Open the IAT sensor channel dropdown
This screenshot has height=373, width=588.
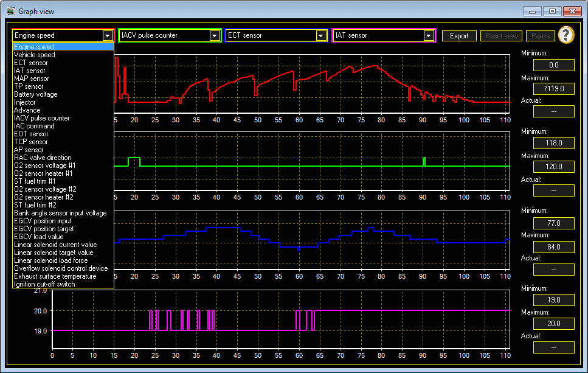428,36
